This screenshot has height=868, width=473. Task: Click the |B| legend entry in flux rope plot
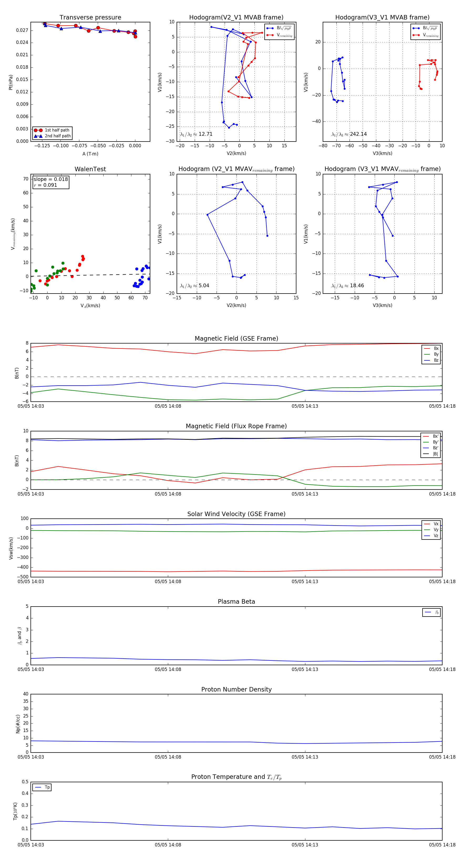[431, 454]
